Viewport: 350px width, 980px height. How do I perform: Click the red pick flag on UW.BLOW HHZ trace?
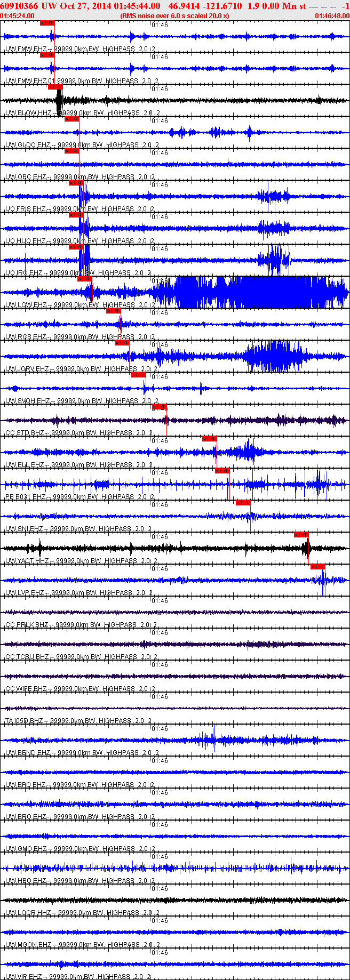(55, 86)
